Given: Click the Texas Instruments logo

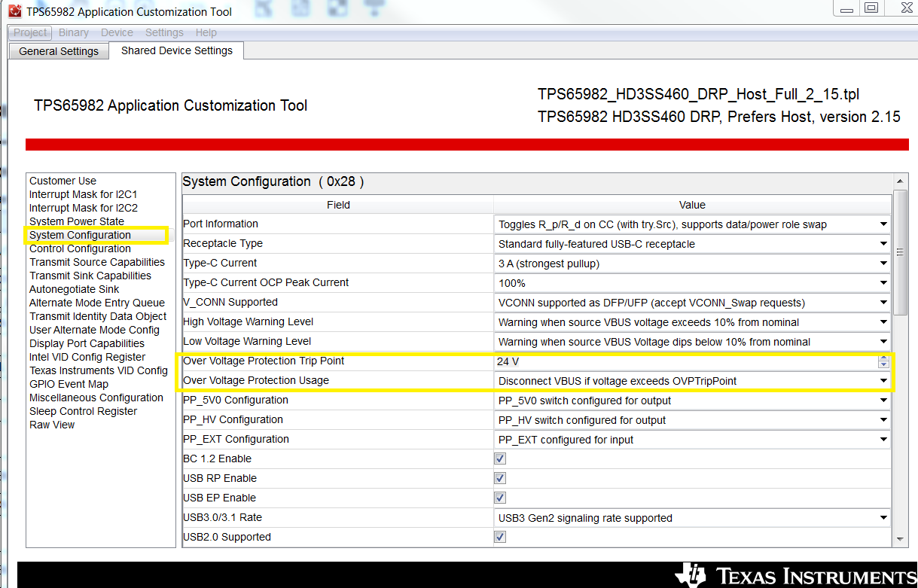Looking at the screenshot, I should tap(795, 576).
